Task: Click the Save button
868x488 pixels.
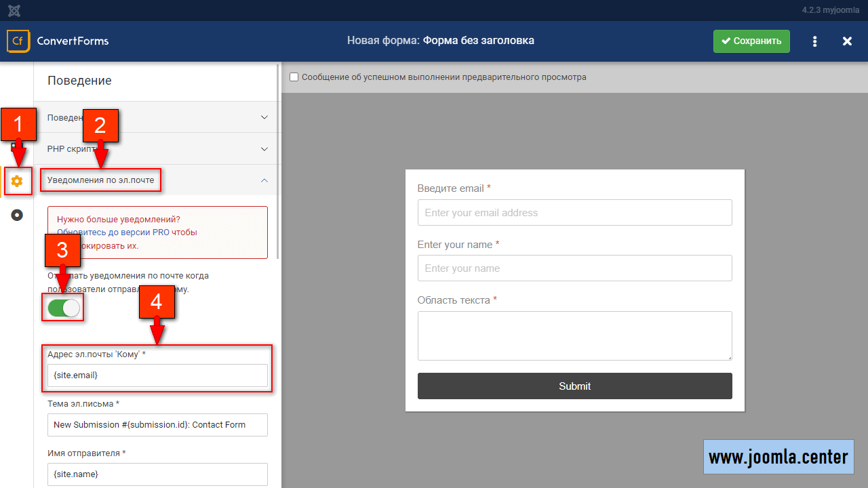Action: click(x=751, y=41)
